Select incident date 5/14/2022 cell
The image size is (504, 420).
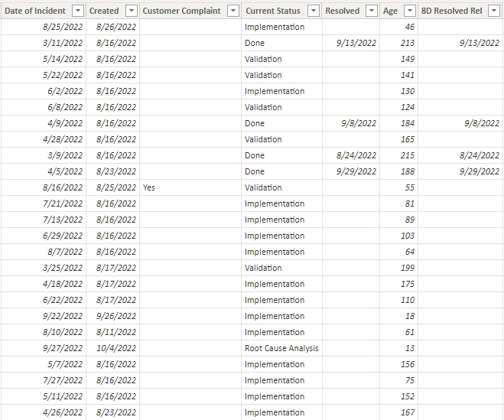click(x=44, y=59)
